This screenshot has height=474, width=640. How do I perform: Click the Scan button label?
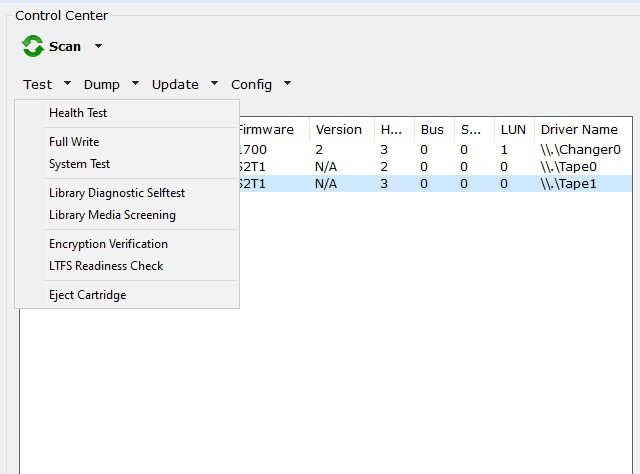[65, 47]
